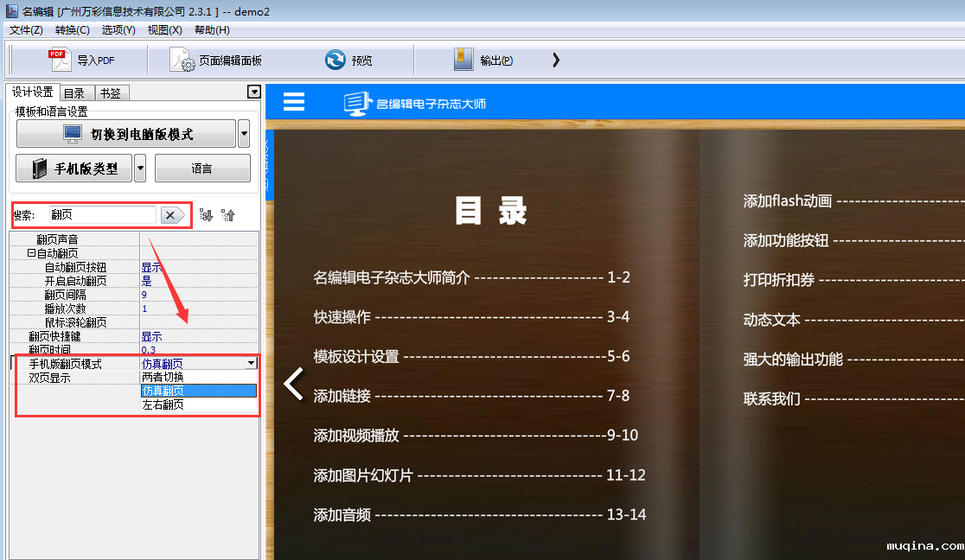This screenshot has width=965, height=560.
Task: Clear the search box with X button
Action: click(170, 215)
